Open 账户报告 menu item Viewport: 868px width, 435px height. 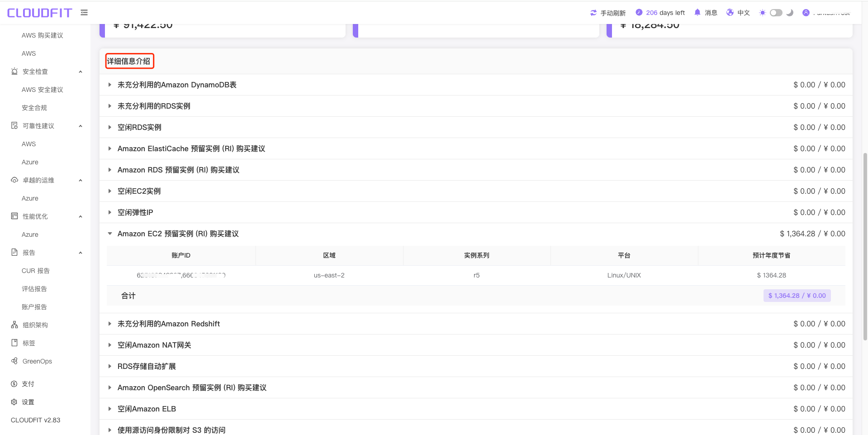34,307
